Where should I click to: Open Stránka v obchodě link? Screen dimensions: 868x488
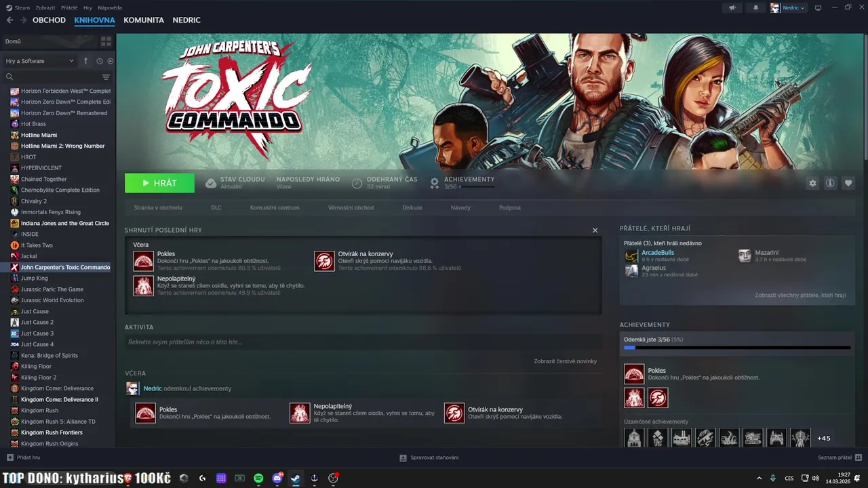158,207
